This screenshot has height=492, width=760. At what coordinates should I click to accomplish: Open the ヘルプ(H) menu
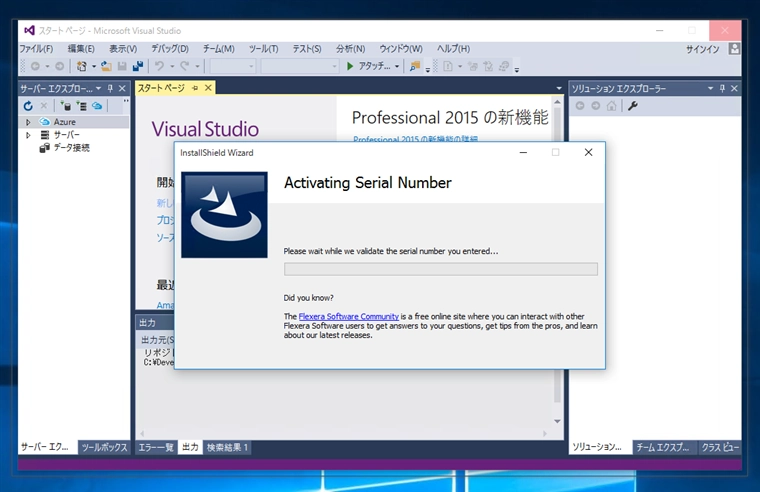click(x=453, y=48)
